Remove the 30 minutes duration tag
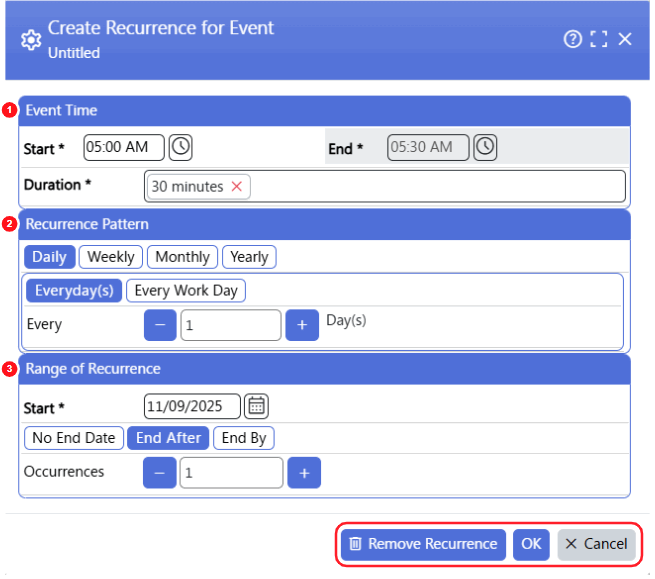 coord(237,186)
